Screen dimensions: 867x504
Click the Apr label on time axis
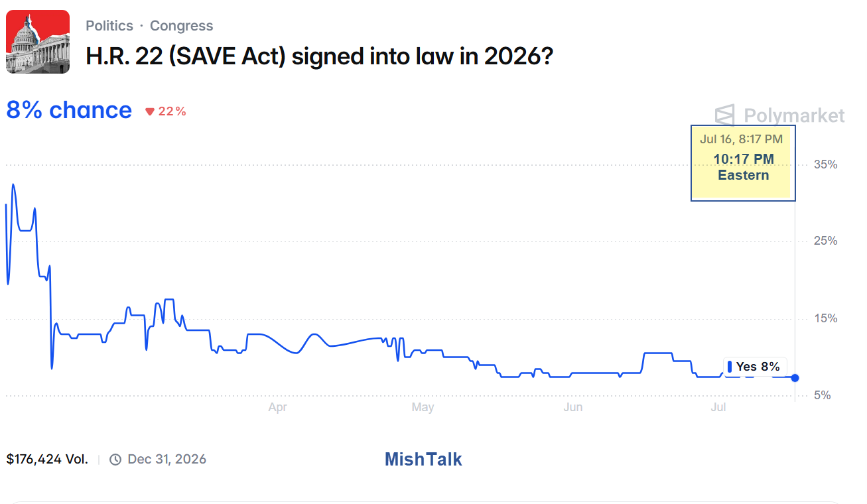(277, 407)
